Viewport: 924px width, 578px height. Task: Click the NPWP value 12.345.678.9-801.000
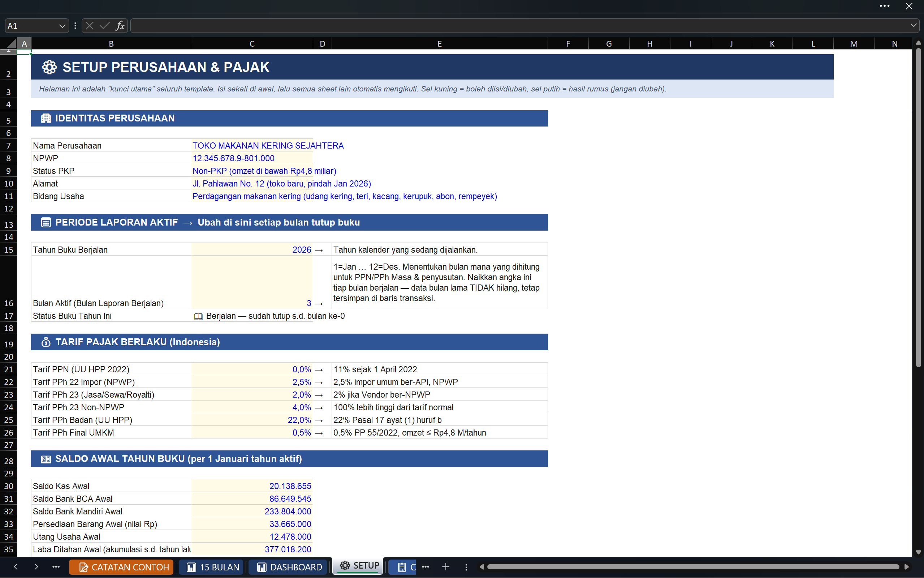[252, 158]
